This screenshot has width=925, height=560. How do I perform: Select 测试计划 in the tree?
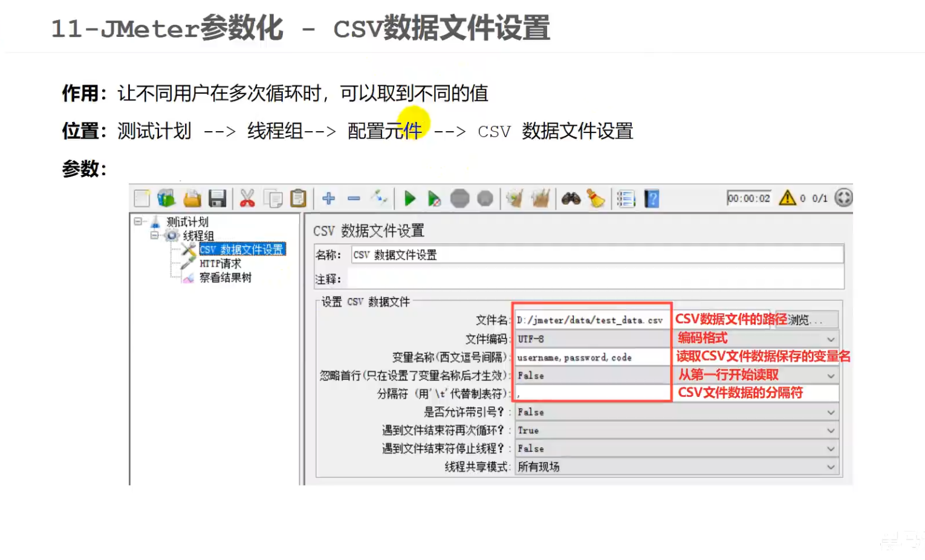[187, 222]
